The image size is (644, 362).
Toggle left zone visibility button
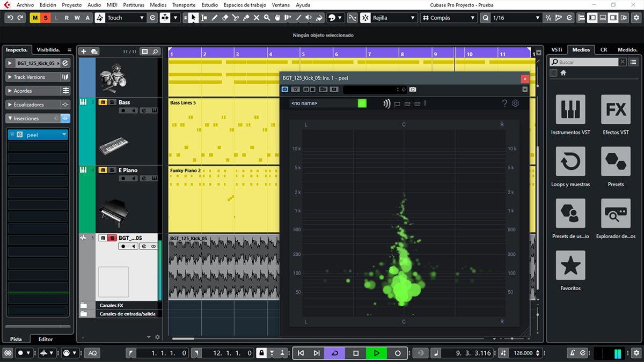[x=592, y=18]
